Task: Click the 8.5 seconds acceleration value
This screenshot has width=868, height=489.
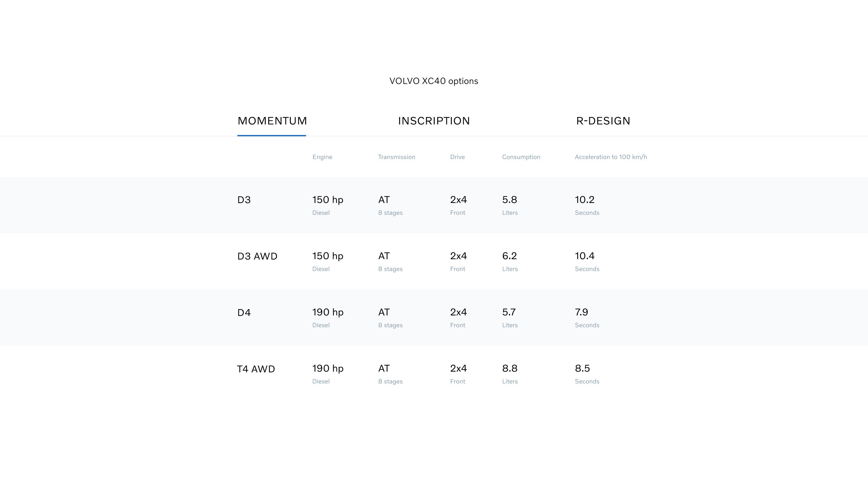Action: coord(582,369)
